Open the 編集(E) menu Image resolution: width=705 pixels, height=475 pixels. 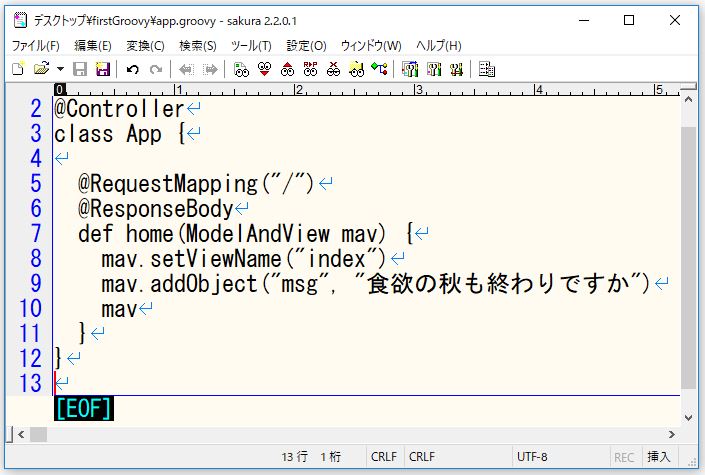click(93, 45)
